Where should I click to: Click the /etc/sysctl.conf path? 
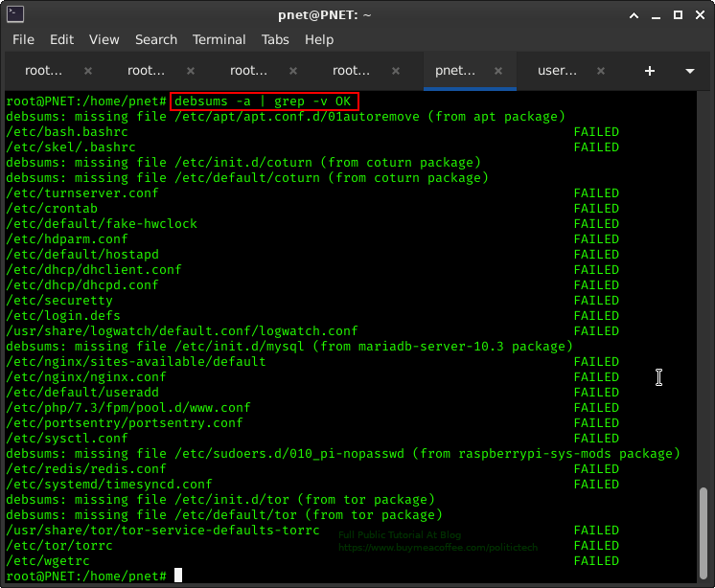tap(67, 439)
